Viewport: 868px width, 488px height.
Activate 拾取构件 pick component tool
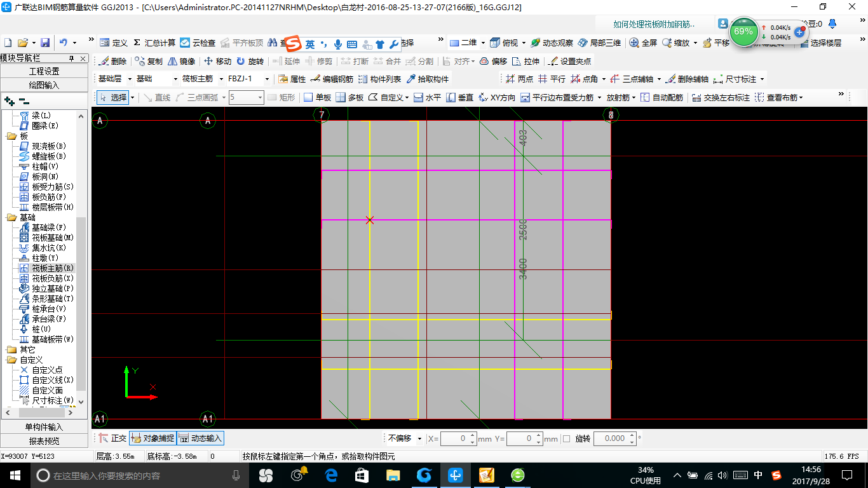point(428,79)
